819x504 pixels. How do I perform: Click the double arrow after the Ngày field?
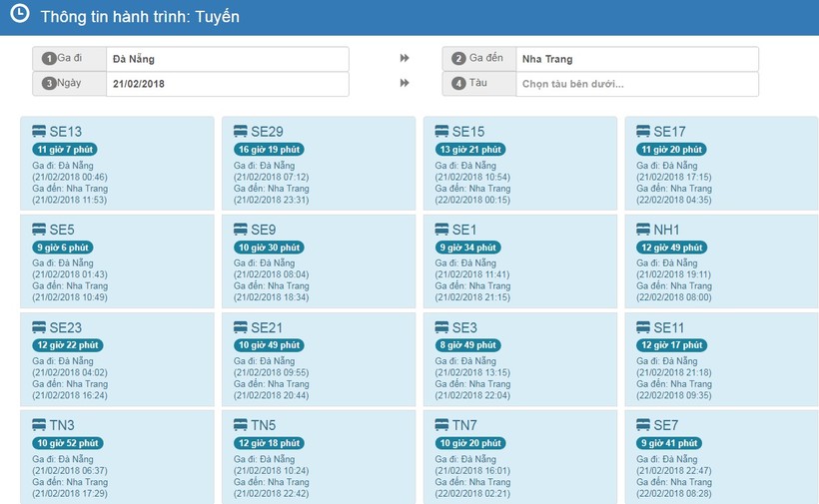(405, 84)
